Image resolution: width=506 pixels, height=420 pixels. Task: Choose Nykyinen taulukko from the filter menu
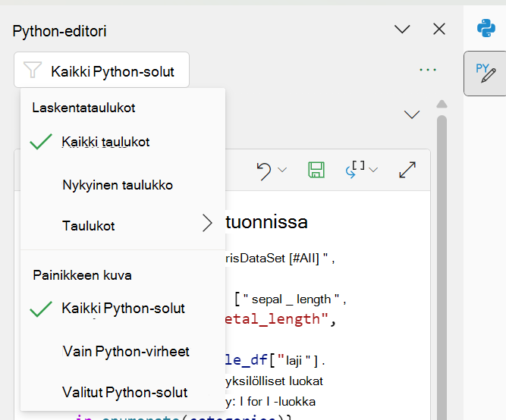coord(123,185)
